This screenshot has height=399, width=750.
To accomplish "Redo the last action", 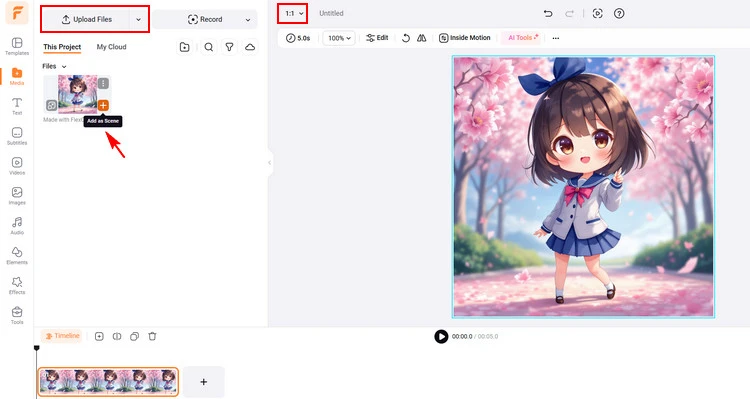I will coord(569,13).
